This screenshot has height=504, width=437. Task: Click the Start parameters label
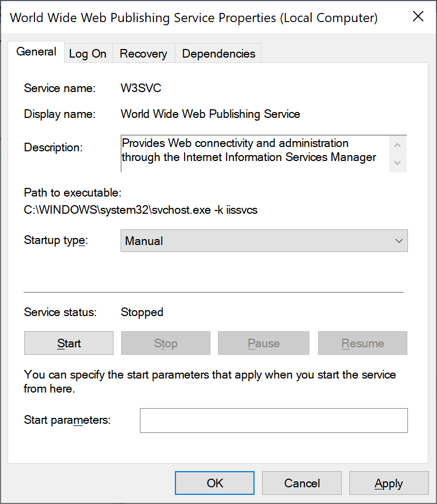67,420
